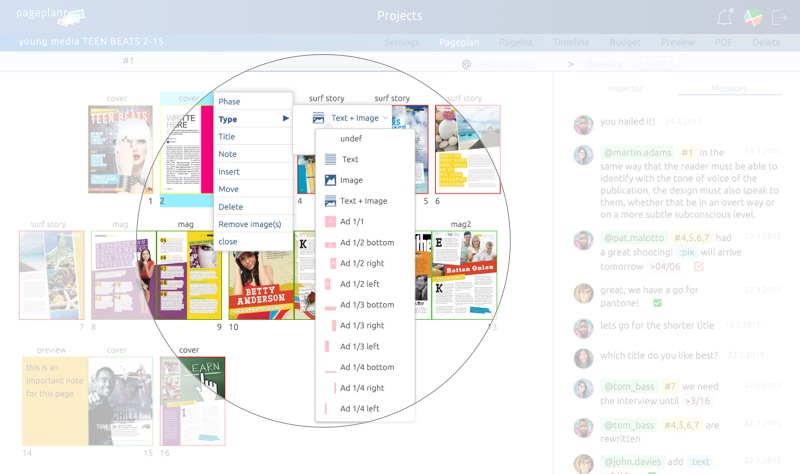Image resolution: width=800 pixels, height=474 pixels.
Task: Open the Preview tab
Action: click(x=678, y=42)
